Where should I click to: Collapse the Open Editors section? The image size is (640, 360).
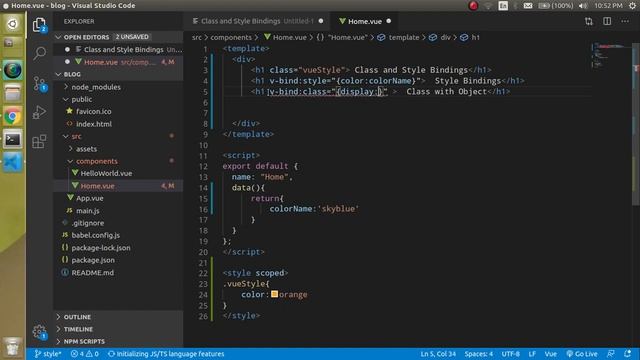118,37
